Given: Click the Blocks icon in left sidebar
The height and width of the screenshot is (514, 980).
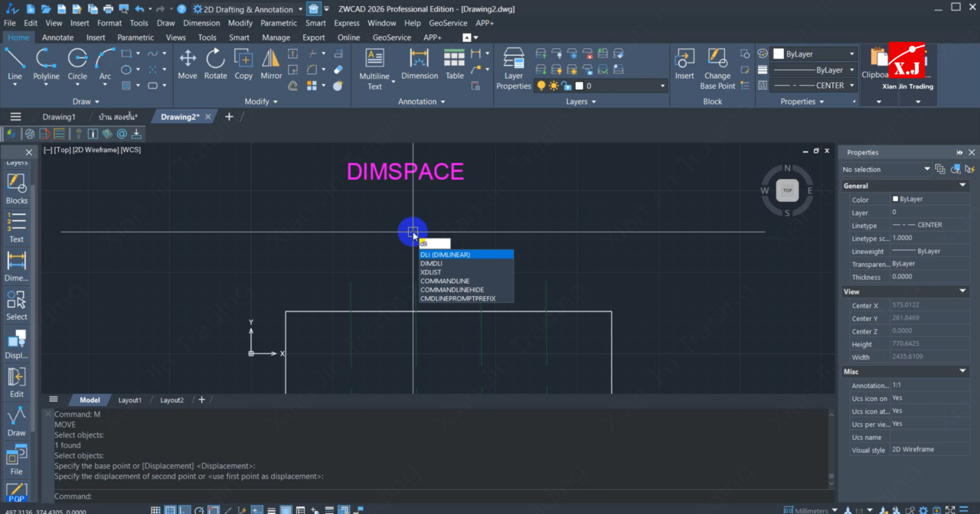Looking at the screenshot, I should tap(16, 188).
